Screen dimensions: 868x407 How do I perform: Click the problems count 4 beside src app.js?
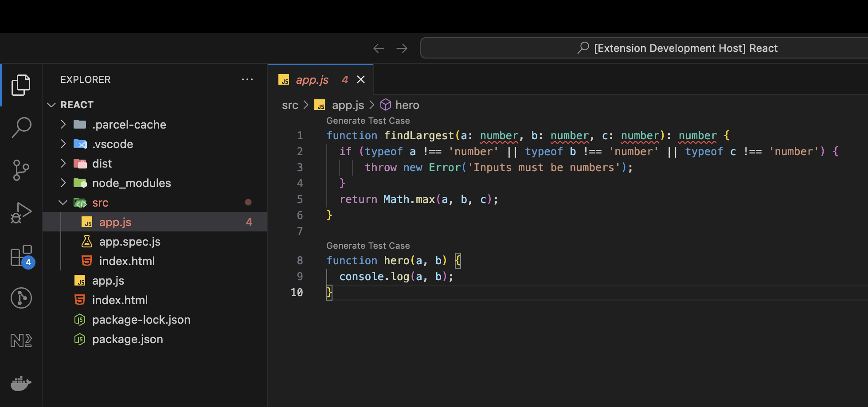coord(249,222)
